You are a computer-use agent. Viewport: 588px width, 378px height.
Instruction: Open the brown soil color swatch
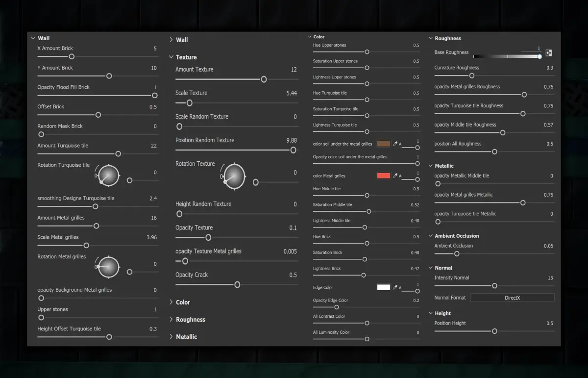pyautogui.click(x=384, y=144)
